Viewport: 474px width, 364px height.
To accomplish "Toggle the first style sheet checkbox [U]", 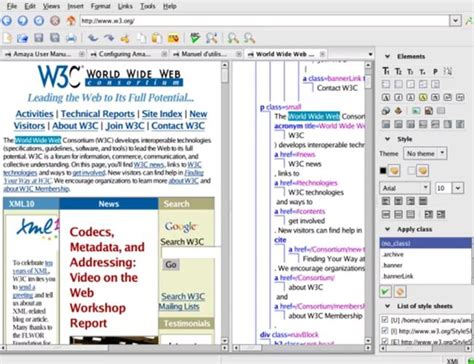I will (x=385, y=320).
